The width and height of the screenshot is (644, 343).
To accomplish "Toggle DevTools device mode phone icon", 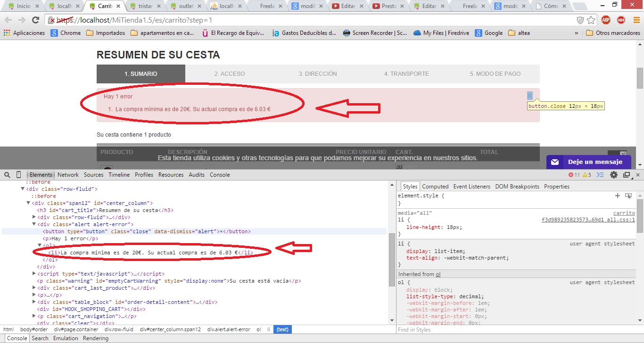I will click(19, 175).
